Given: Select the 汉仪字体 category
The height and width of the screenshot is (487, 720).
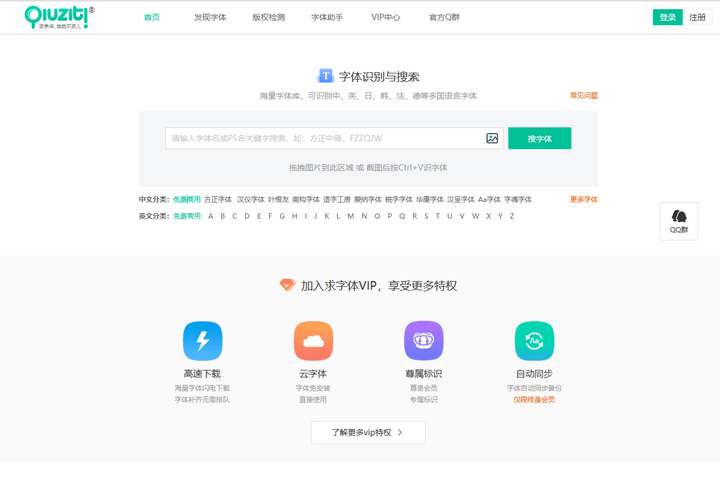Looking at the screenshot, I should point(251,199).
